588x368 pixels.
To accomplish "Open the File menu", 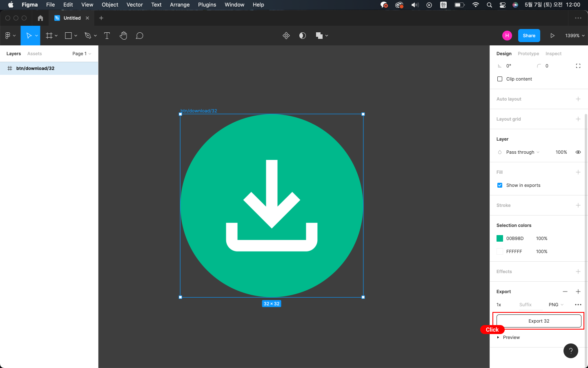I will point(51,5).
